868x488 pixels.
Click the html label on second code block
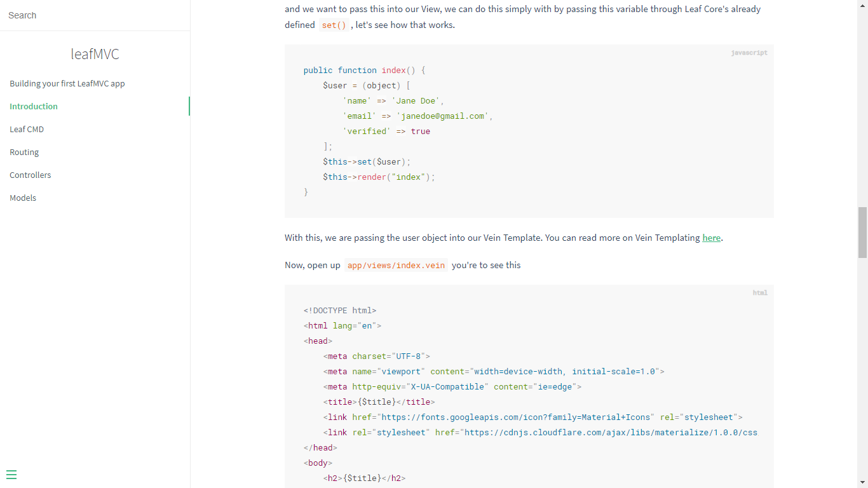[759, 293]
